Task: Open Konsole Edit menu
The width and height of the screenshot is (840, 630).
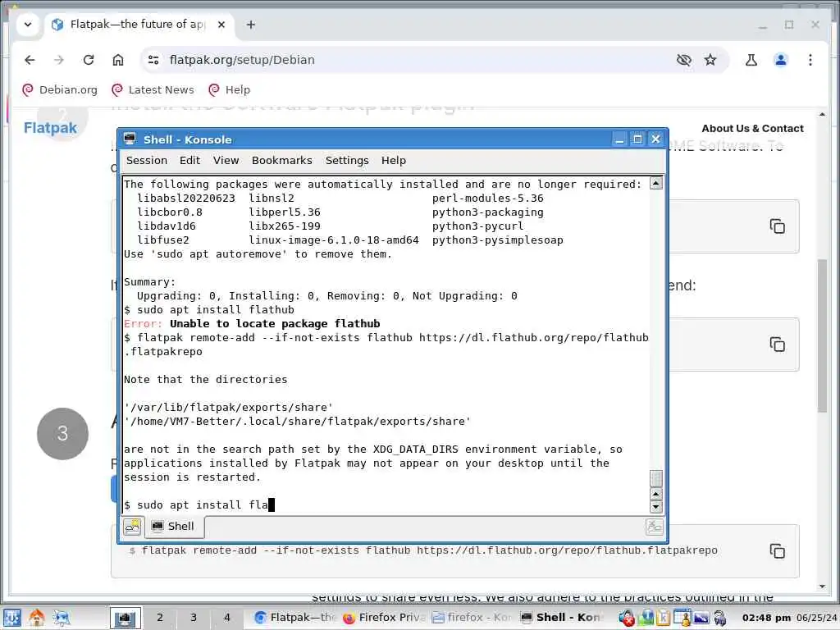Action: coord(189,161)
